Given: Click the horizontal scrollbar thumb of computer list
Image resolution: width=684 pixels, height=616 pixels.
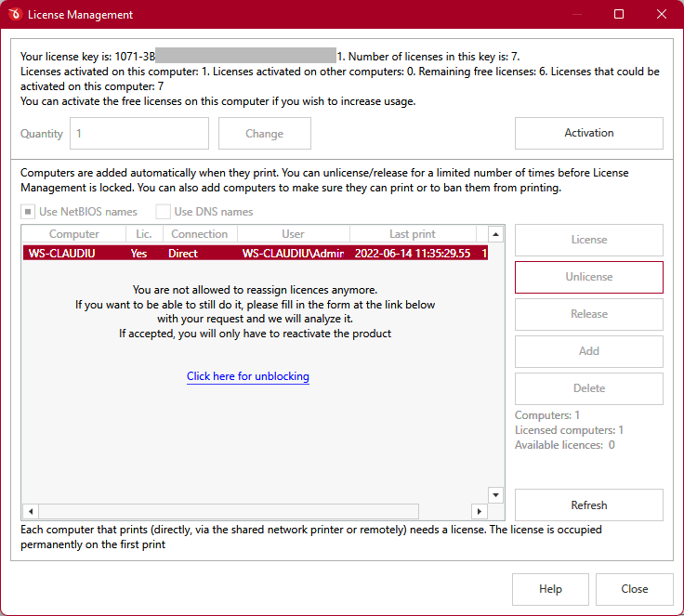Looking at the screenshot, I should 229,511.
